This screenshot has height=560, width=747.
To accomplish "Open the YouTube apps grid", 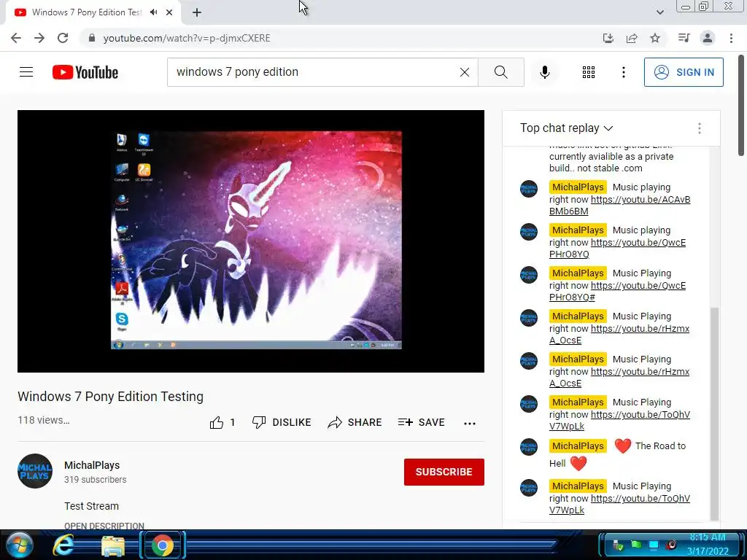I will point(589,72).
